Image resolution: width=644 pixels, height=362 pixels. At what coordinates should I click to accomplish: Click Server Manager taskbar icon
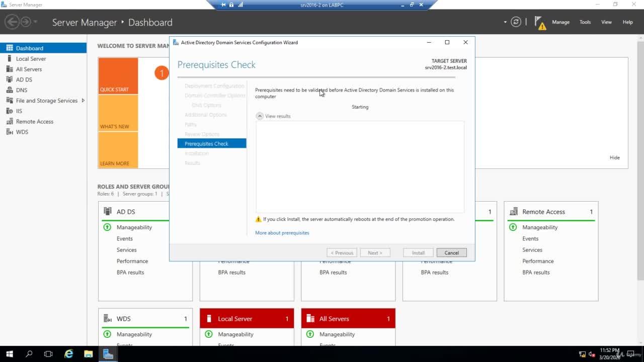pos(108,354)
